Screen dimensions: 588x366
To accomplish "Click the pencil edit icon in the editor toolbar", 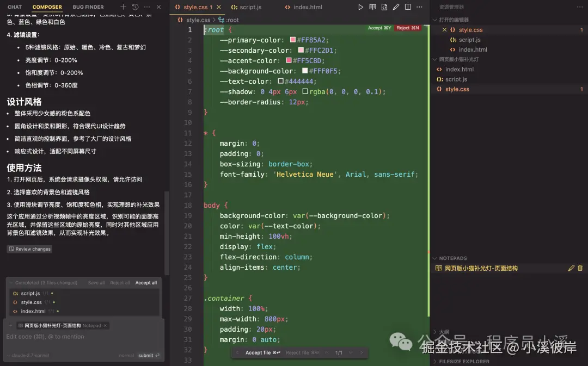I will (396, 7).
